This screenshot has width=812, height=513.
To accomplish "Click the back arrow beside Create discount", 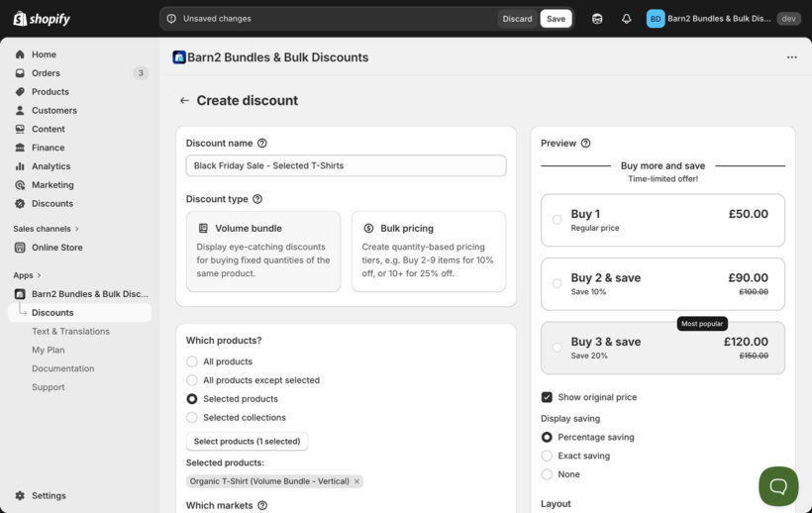I will pyautogui.click(x=184, y=100).
